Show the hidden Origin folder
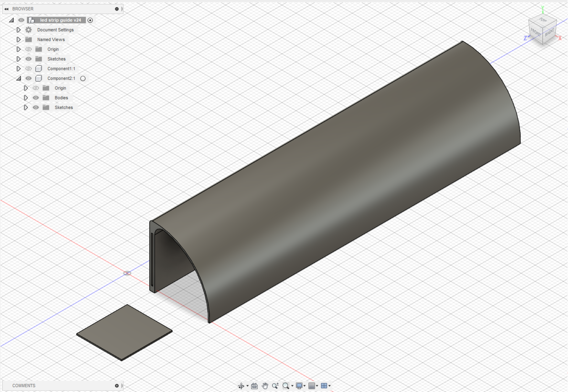Screen dimensions: 568x392 pos(28,49)
